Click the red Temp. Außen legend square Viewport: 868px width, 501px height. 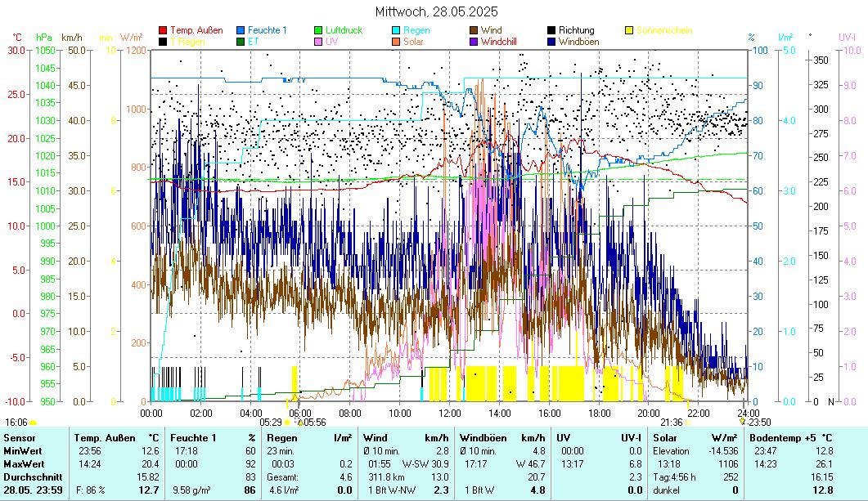163,30
